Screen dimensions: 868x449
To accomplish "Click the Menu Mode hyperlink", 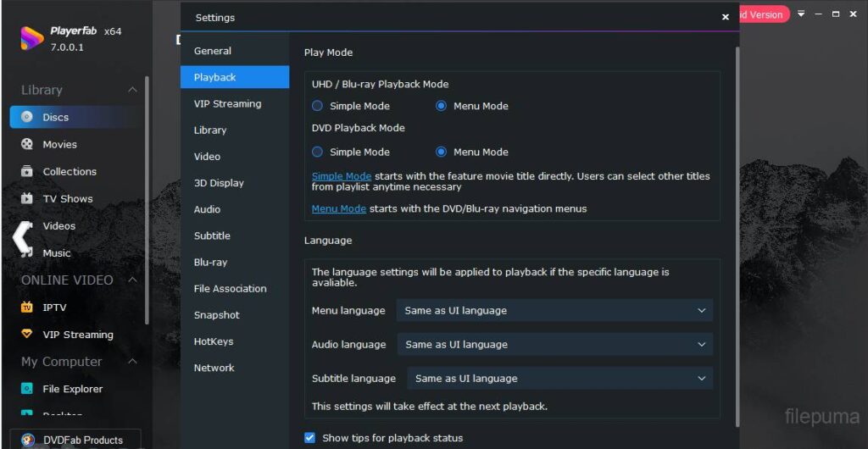I will pos(339,208).
